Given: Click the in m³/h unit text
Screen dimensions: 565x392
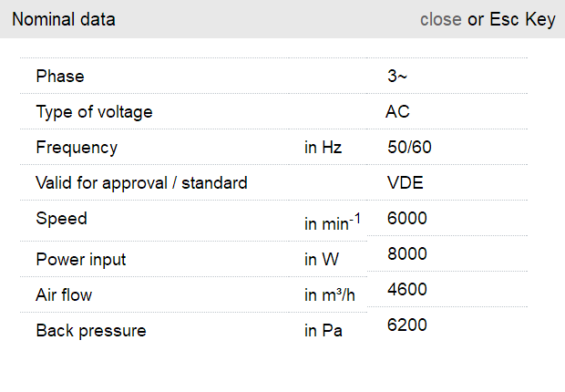Looking at the screenshot, I should 329,295.
